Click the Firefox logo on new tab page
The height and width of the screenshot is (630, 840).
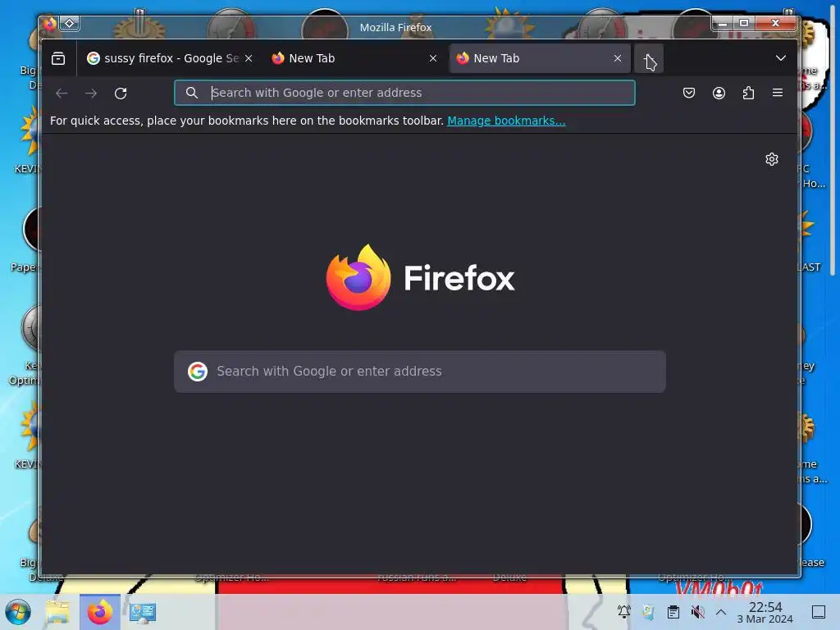click(420, 277)
